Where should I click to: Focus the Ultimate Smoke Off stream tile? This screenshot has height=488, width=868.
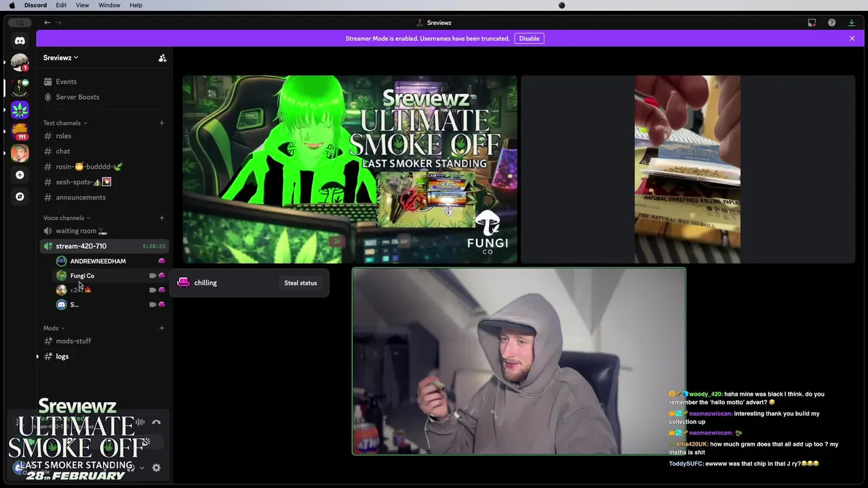[350, 169]
